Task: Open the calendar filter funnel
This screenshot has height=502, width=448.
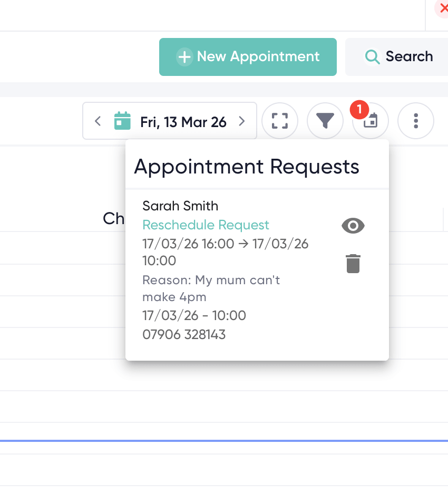Action: click(325, 121)
